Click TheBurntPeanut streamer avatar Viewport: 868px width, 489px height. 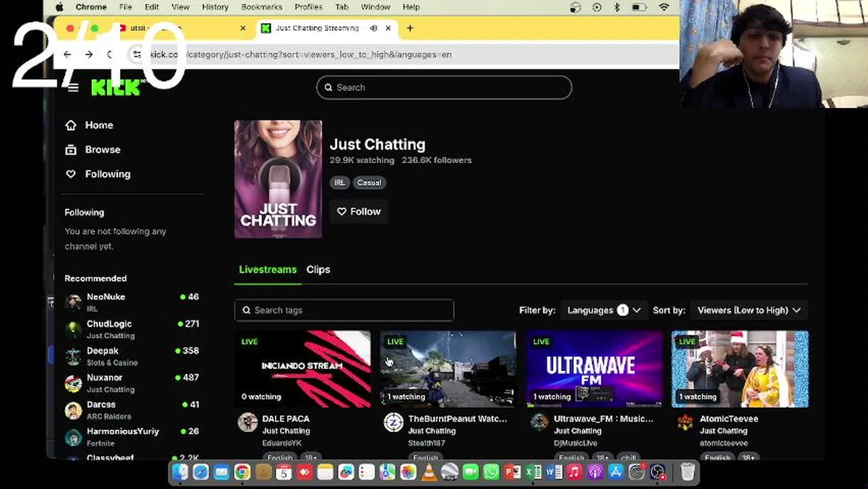(x=393, y=422)
